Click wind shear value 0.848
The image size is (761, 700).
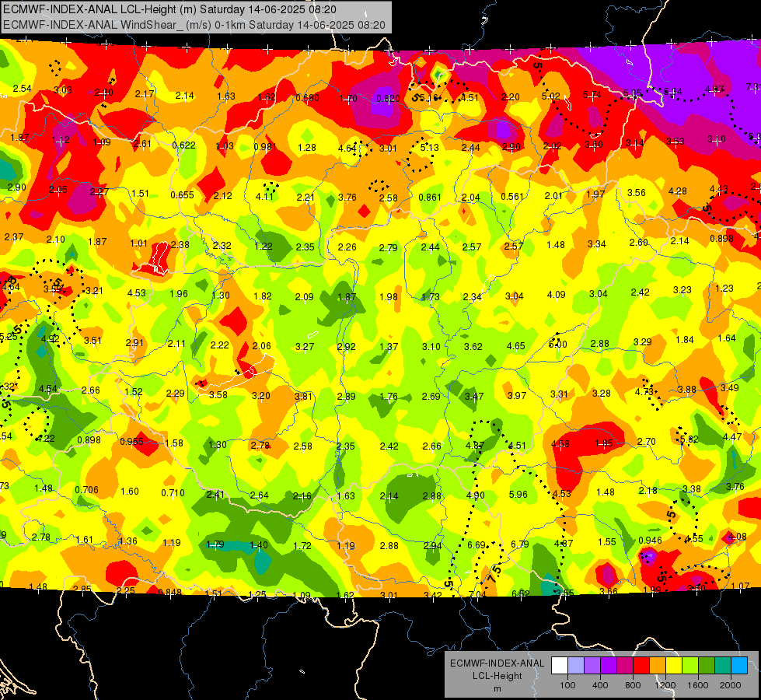click(x=170, y=592)
